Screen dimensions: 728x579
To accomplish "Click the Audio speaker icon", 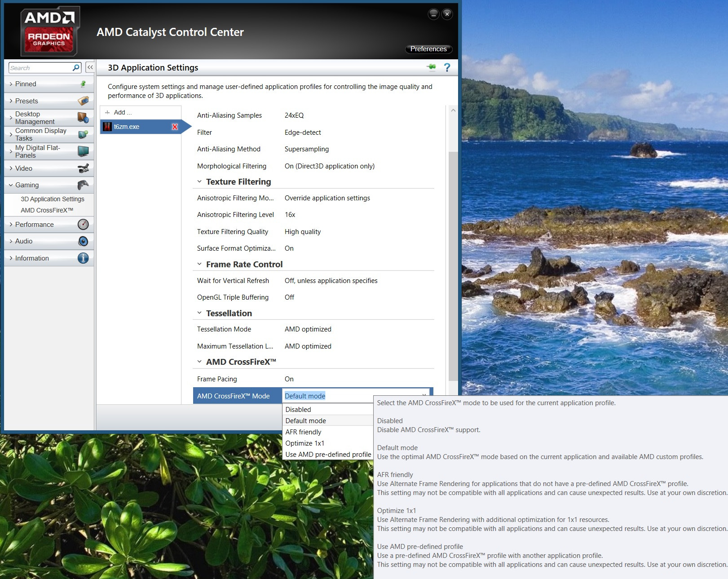I will click(x=83, y=241).
